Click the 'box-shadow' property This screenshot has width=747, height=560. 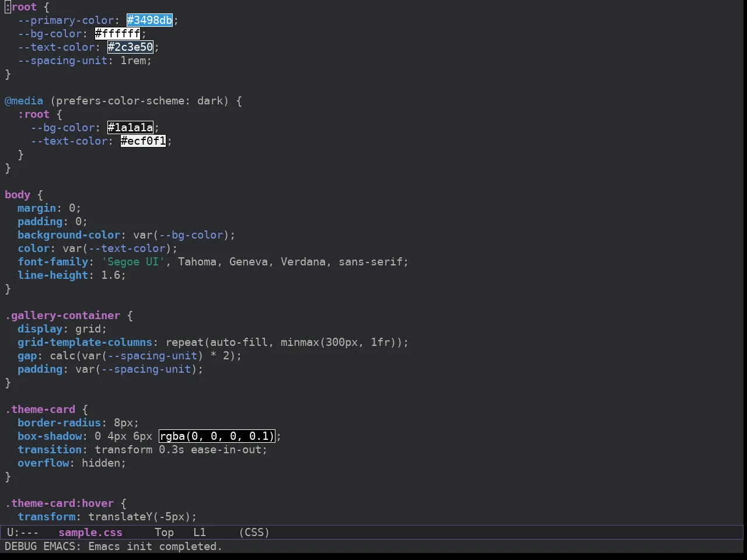click(x=50, y=436)
